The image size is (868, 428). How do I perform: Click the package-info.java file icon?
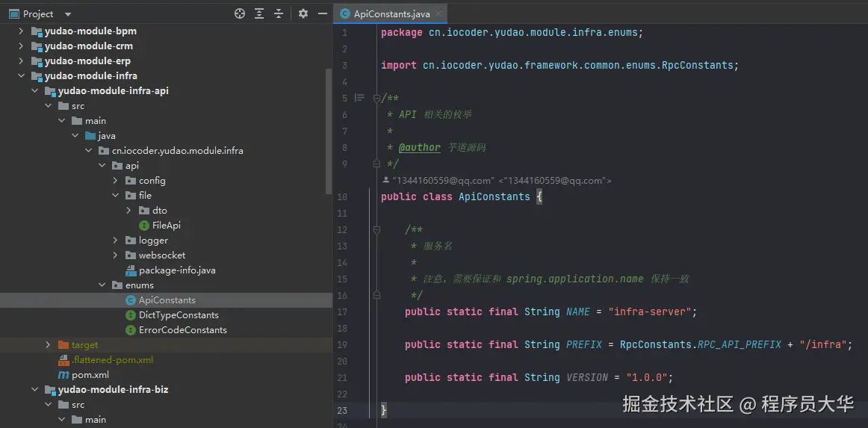coord(131,270)
